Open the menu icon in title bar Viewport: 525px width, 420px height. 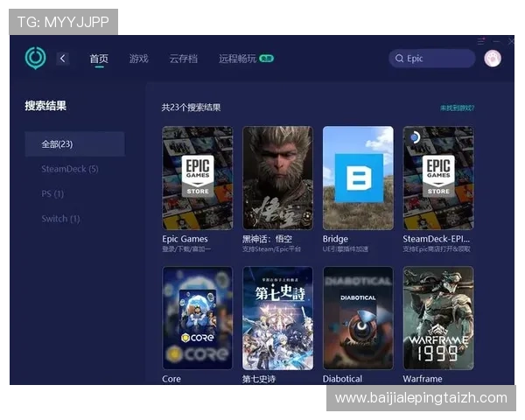click(480, 41)
